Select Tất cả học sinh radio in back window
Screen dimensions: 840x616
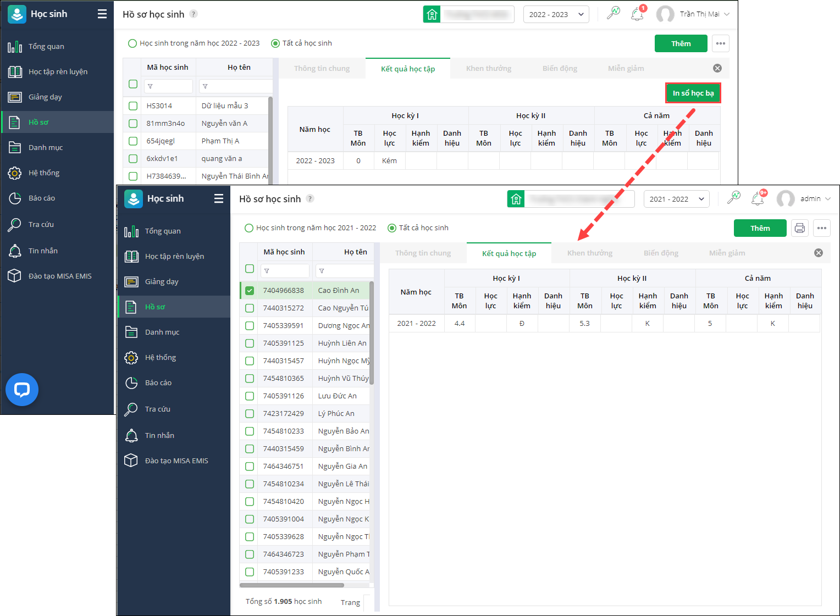[275, 43]
